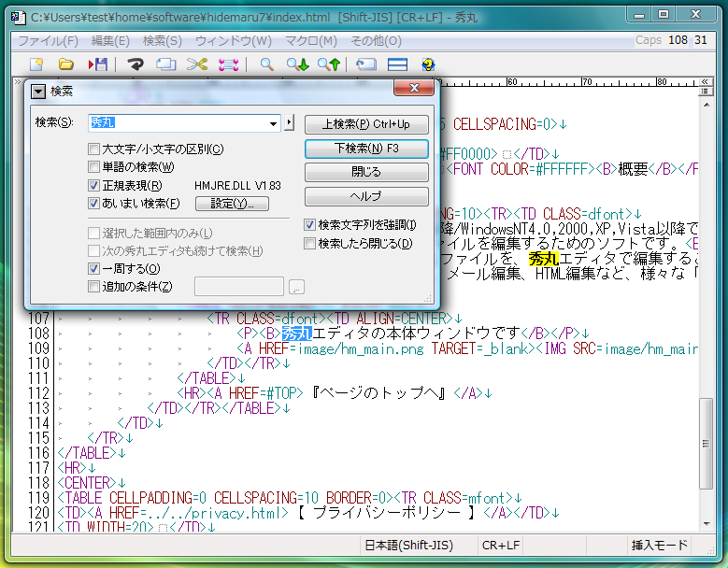
Task: Click line number 119
Action: click(38, 498)
